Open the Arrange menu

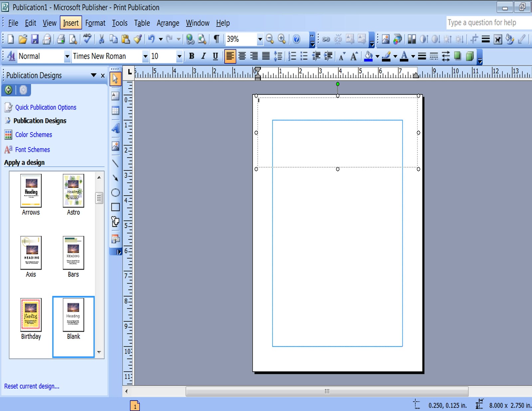[168, 23]
